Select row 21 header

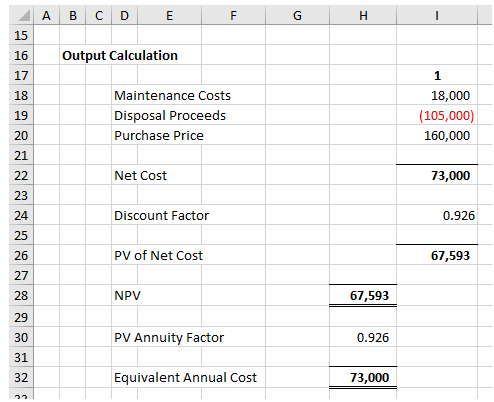click(x=21, y=155)
